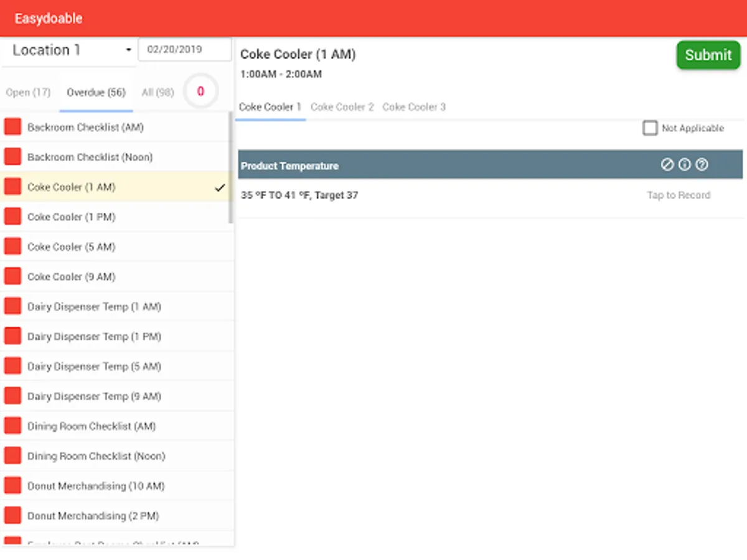
Task: Click red status square beside Coke Cooler (9 AM)
Action: (12, 276)
